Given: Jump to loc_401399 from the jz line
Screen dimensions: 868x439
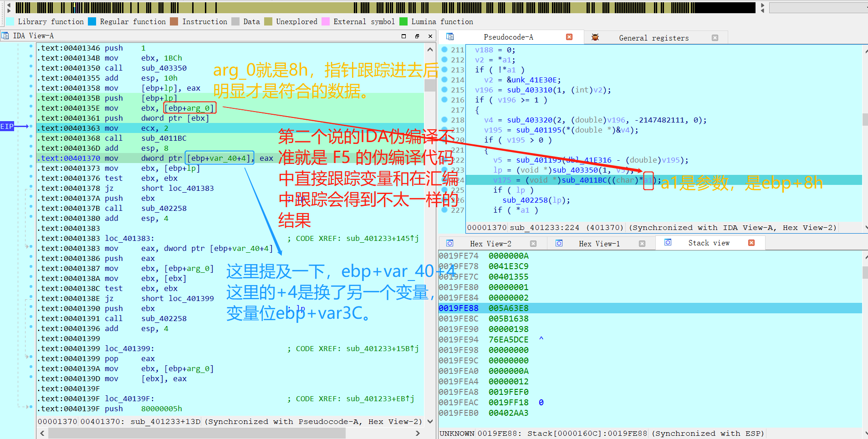Looking at the screenshot, I should point(191,298).
